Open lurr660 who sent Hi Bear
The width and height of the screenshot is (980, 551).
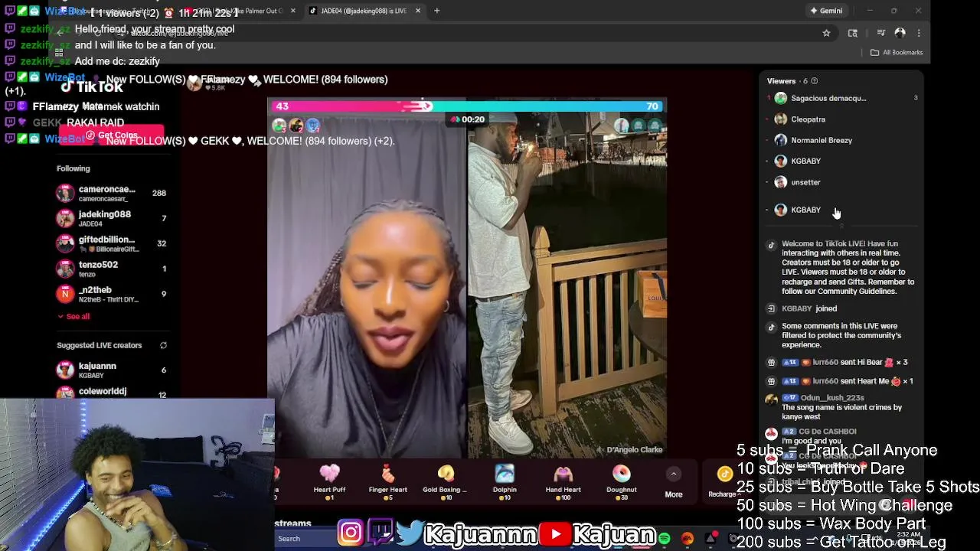coord(825,362)
